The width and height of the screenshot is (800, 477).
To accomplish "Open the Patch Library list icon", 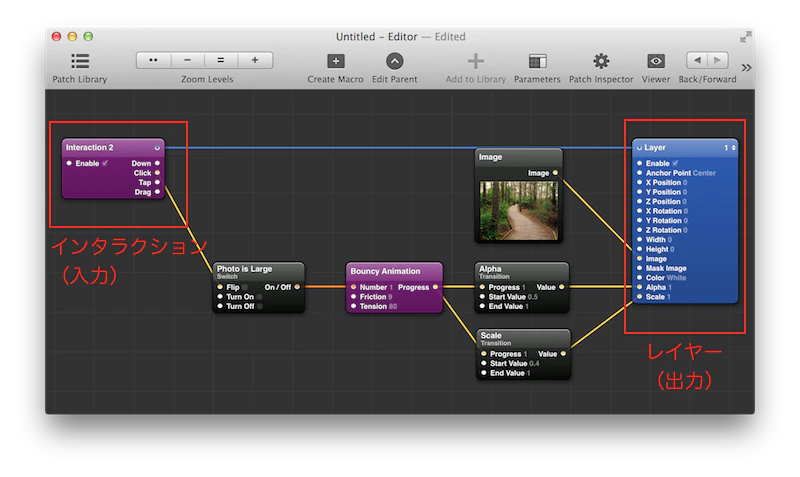I will 80,61.
